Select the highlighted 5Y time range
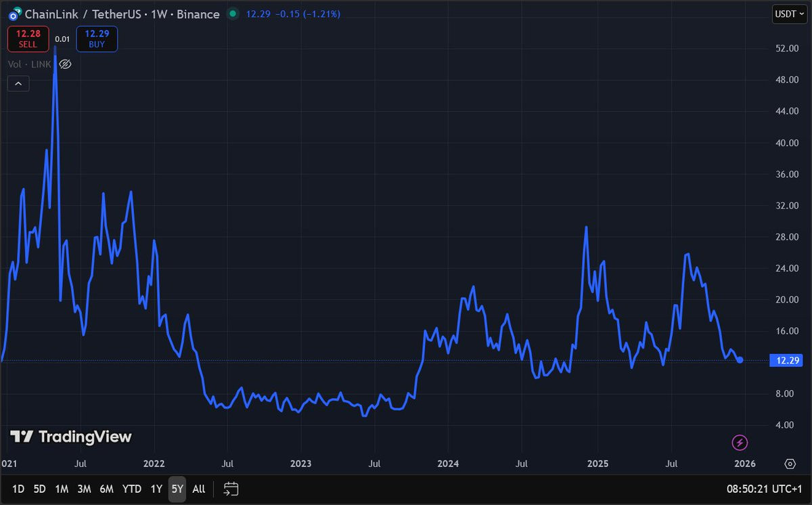This screenshot has height=505, width=812. tap(177, 489)
